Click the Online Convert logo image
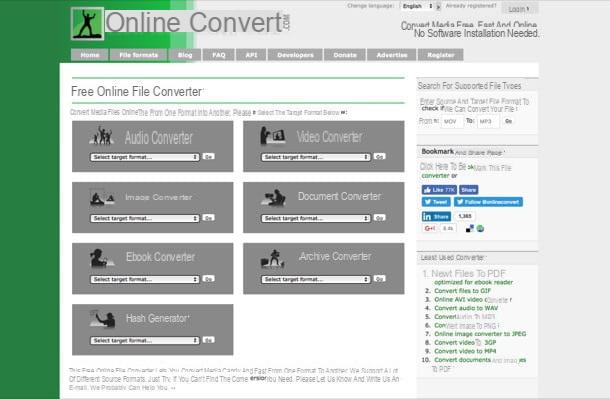The image size is (610, 399). coord(87,24)
